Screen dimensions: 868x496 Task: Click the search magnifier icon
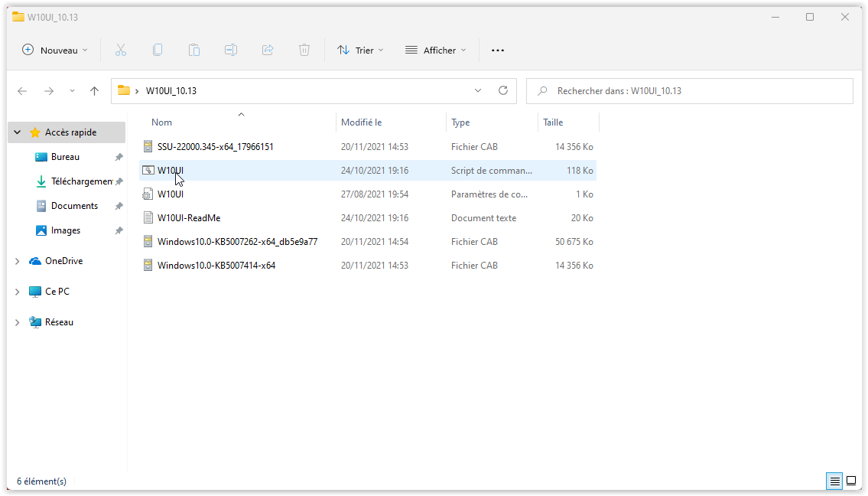542,91
